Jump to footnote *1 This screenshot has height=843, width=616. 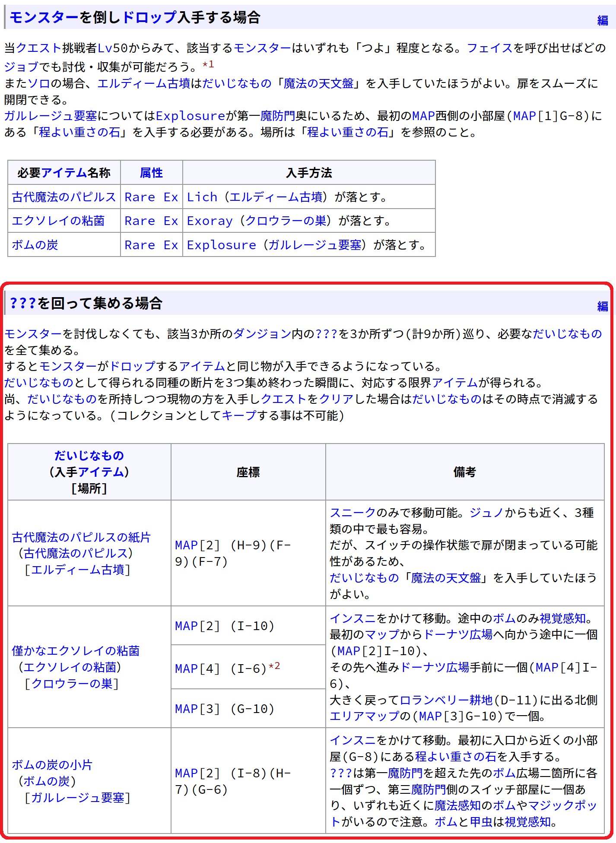coord(208,64)
